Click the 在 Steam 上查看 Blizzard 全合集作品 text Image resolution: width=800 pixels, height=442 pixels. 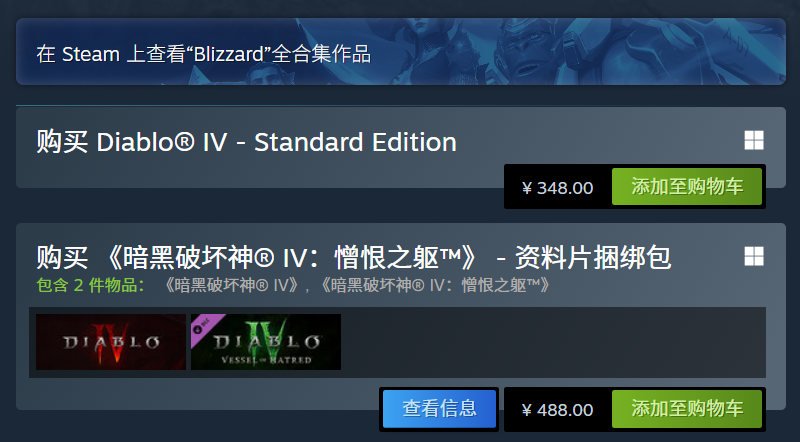click(x=204, y=54)
